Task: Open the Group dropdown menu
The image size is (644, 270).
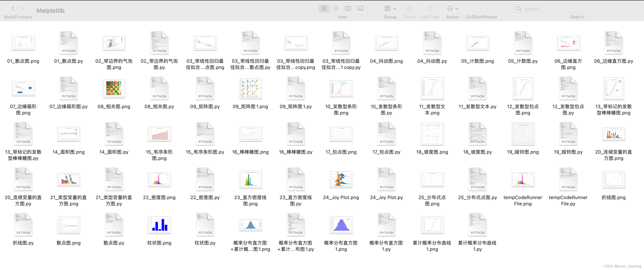Action: tap(390, 8)
